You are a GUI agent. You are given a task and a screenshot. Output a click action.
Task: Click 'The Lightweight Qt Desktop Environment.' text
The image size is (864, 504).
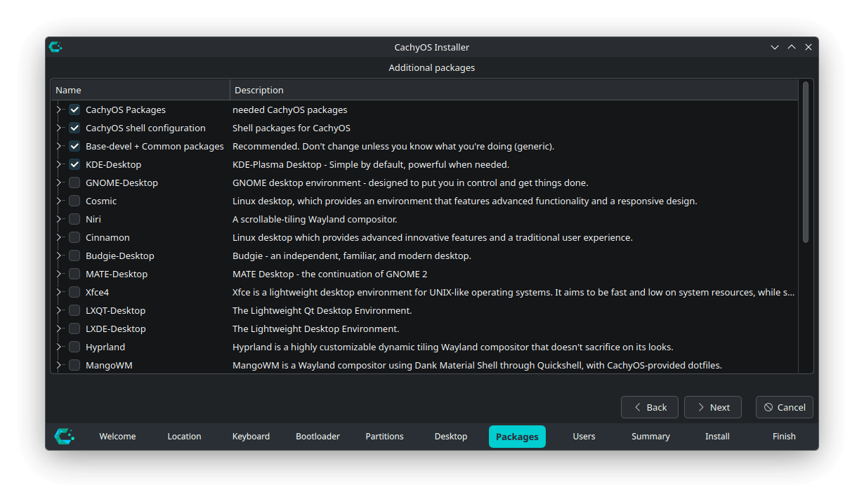click(322, 310)
